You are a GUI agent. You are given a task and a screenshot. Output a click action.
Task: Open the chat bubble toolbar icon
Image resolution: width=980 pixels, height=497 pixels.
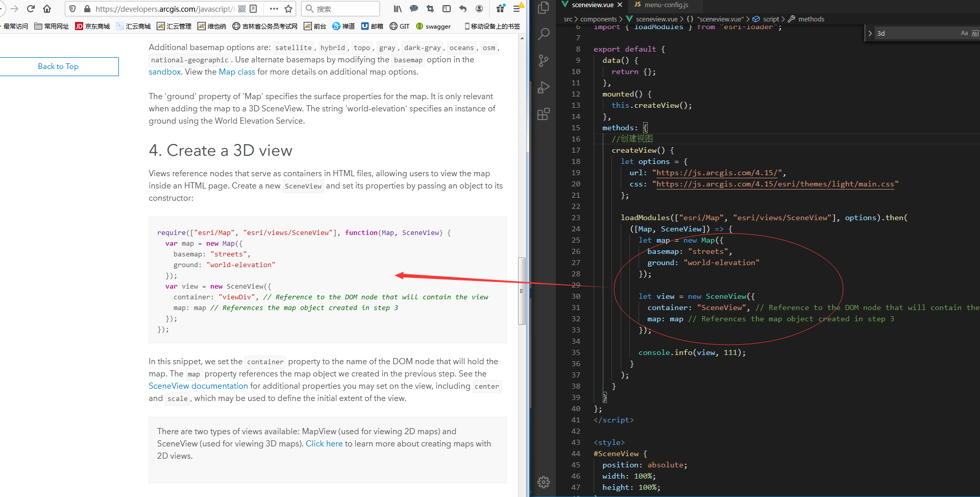click(414, 9)
